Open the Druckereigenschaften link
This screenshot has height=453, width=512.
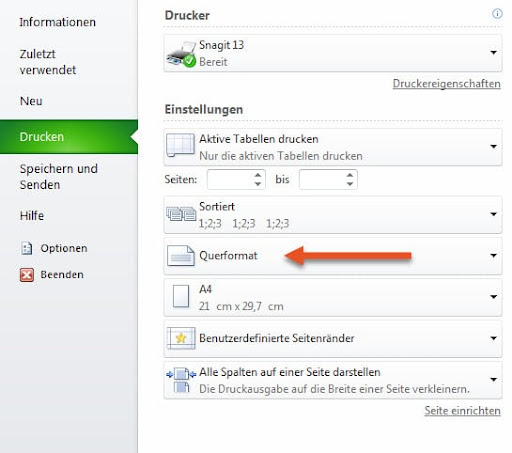447,84
